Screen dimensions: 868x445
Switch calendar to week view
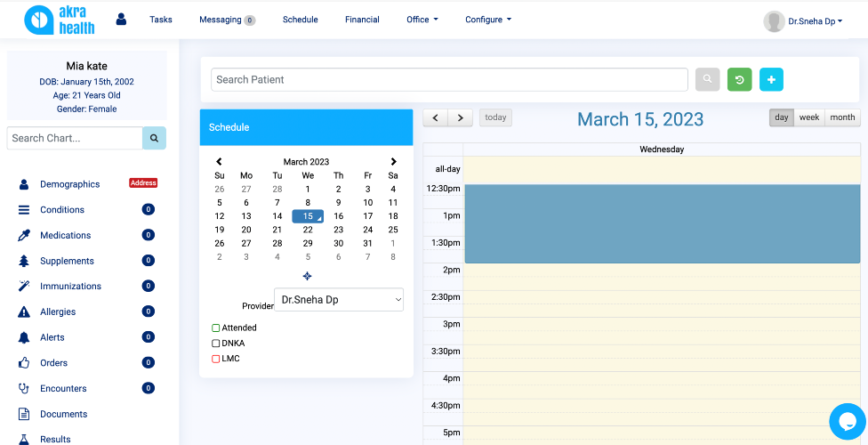coord(809,117)
